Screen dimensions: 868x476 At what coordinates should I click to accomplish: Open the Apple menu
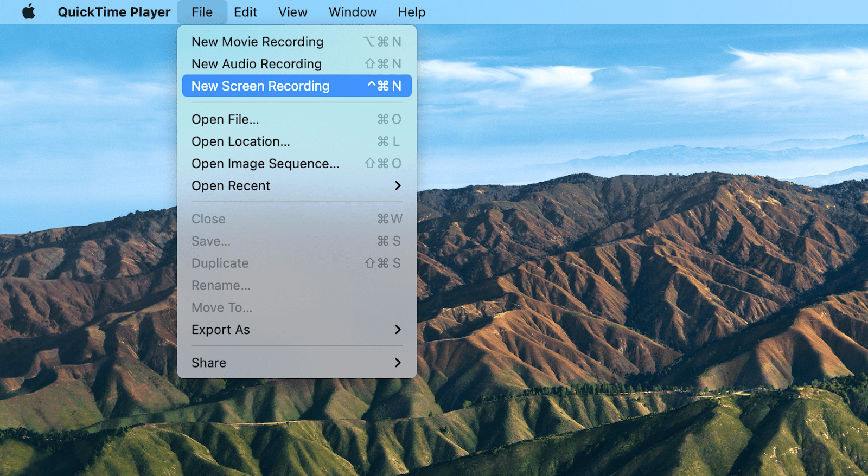(x=29, y=12)
